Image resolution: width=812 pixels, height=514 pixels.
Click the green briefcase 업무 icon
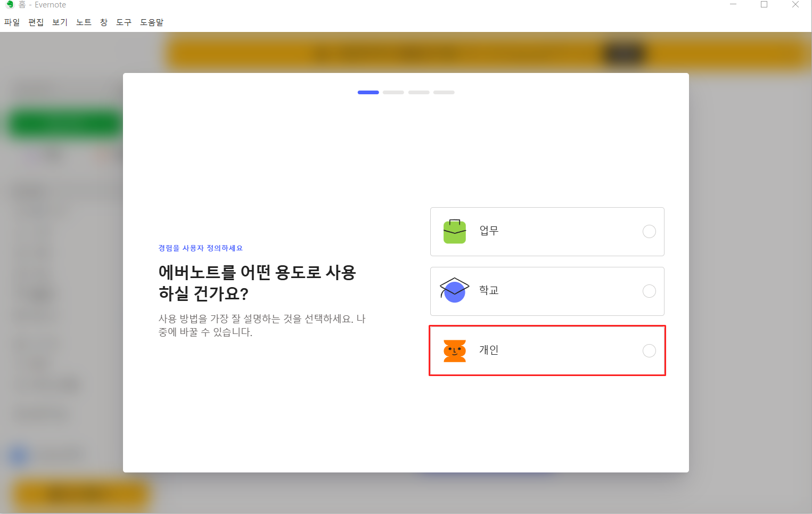click(455, 231)
